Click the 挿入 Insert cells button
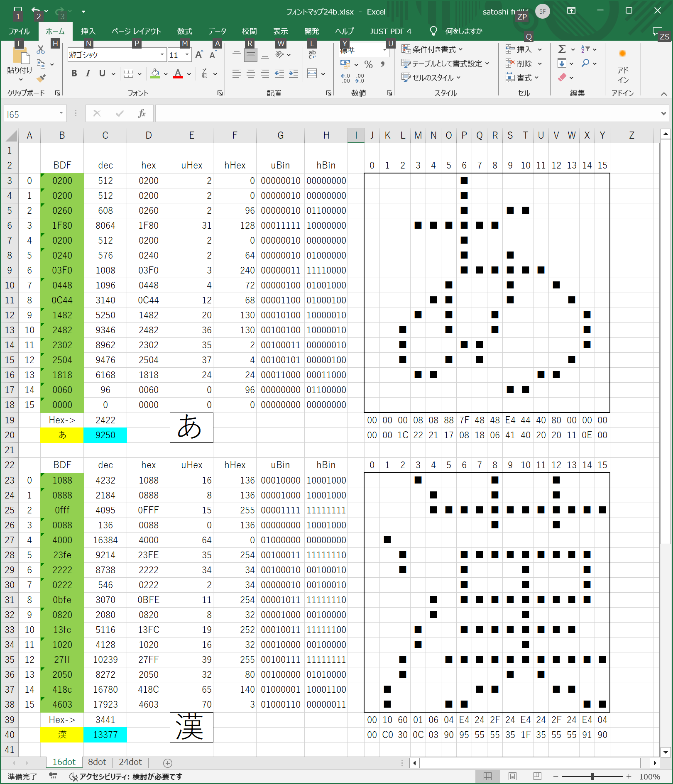Image resolution: width=673 pixels, height=784 pixels. [524, 49]
